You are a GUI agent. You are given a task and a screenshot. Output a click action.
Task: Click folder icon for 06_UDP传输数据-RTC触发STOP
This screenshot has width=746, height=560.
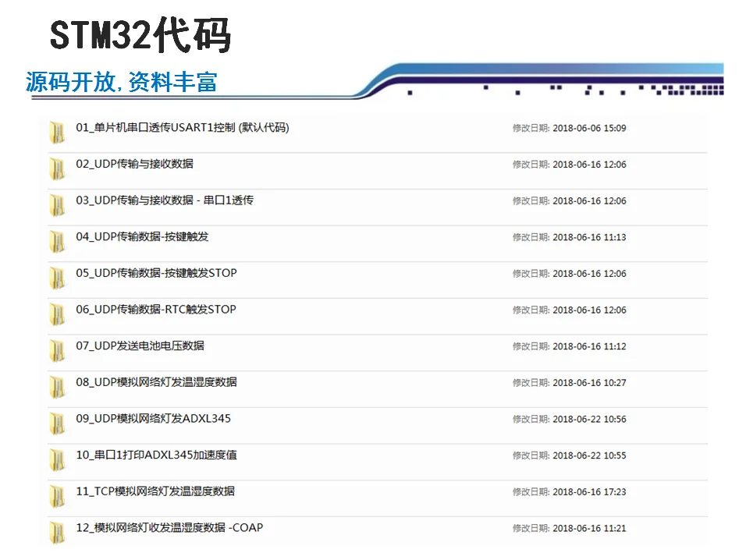(x=57, y=314)
